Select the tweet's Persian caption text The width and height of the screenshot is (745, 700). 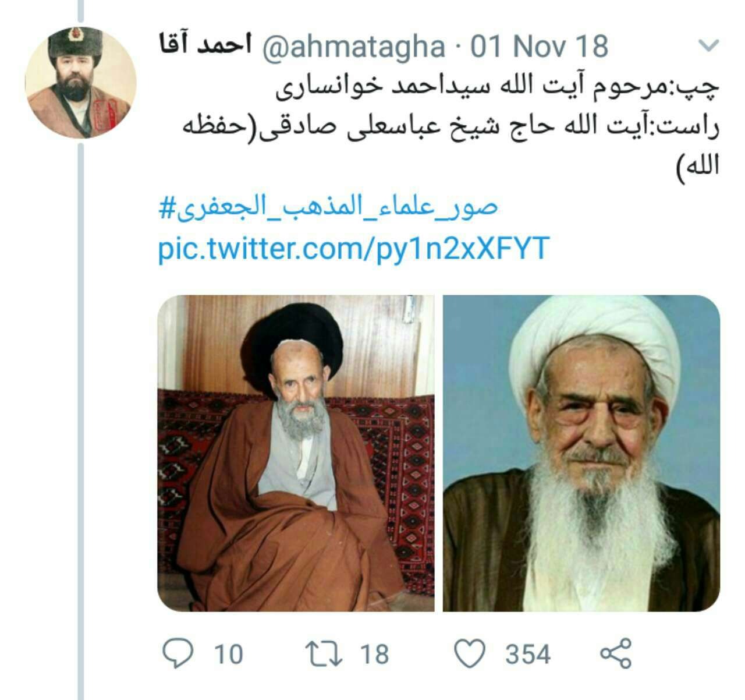pos(439,127)
